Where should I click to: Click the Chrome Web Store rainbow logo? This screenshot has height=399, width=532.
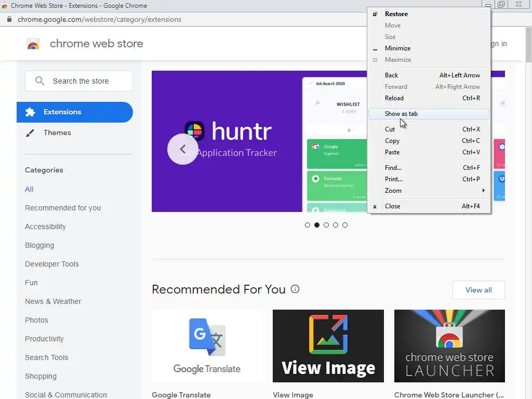coord(33,44)
